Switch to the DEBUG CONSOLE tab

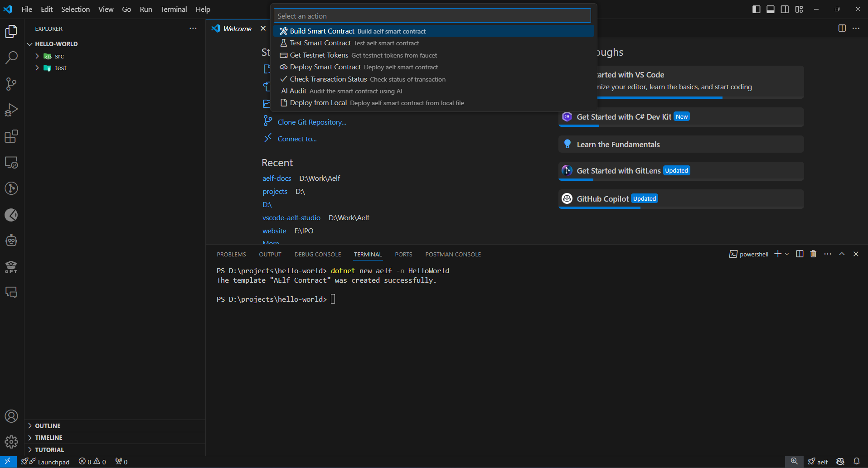pyautogui.click(x=318, y=255)
